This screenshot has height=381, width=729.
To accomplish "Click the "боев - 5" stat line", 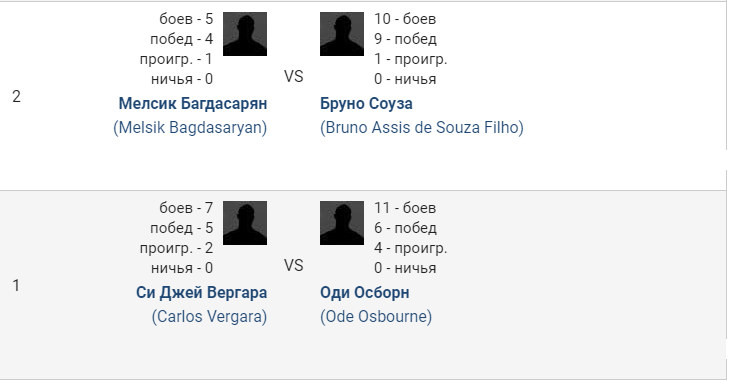I will tap(186, 19).
